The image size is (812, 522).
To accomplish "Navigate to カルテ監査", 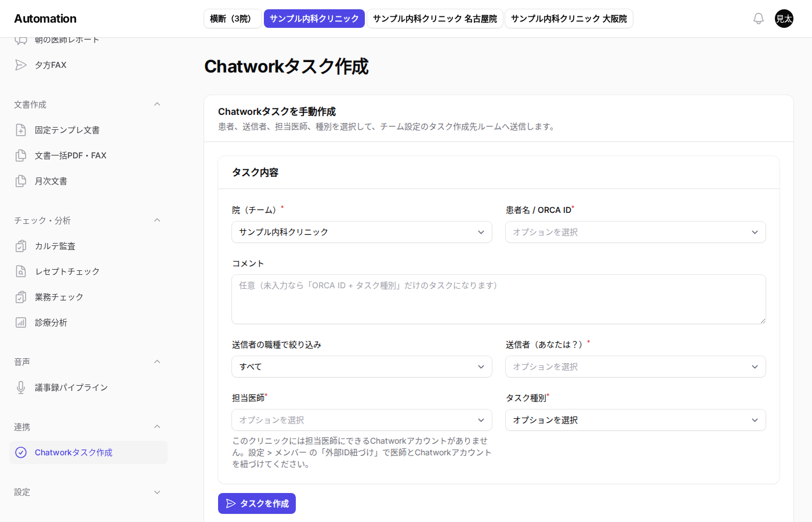I will pos(88,246).
